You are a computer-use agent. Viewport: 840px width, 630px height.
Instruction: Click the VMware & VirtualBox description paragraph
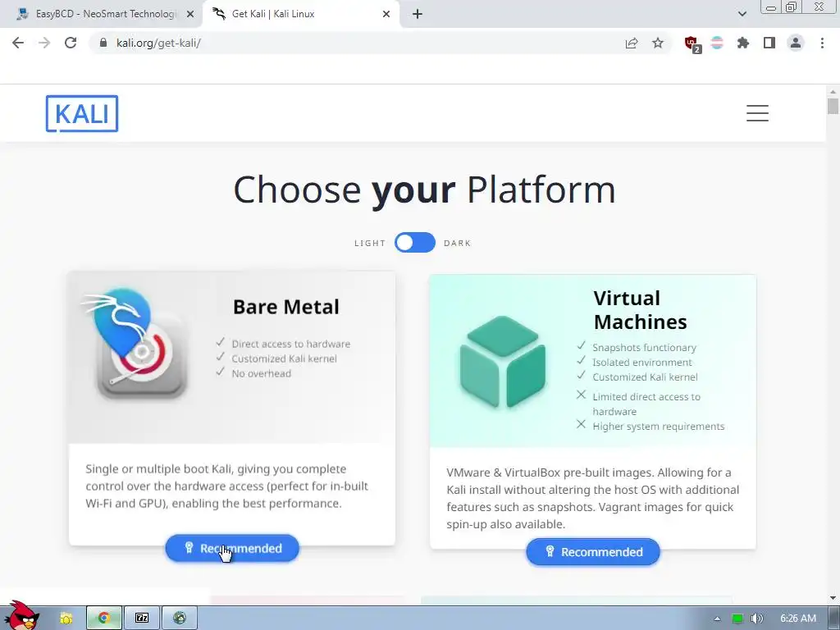pyautogui.click(x=592, y=498)
